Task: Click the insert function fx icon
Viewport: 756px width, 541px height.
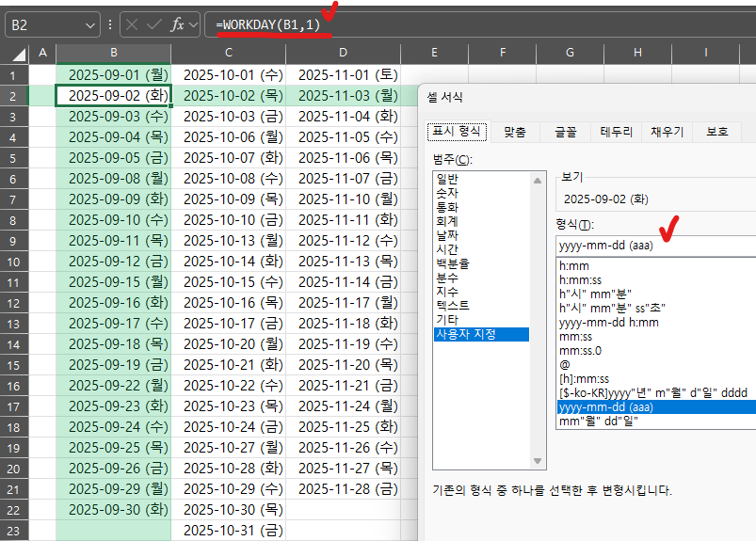Action: [x=177, y=24]
